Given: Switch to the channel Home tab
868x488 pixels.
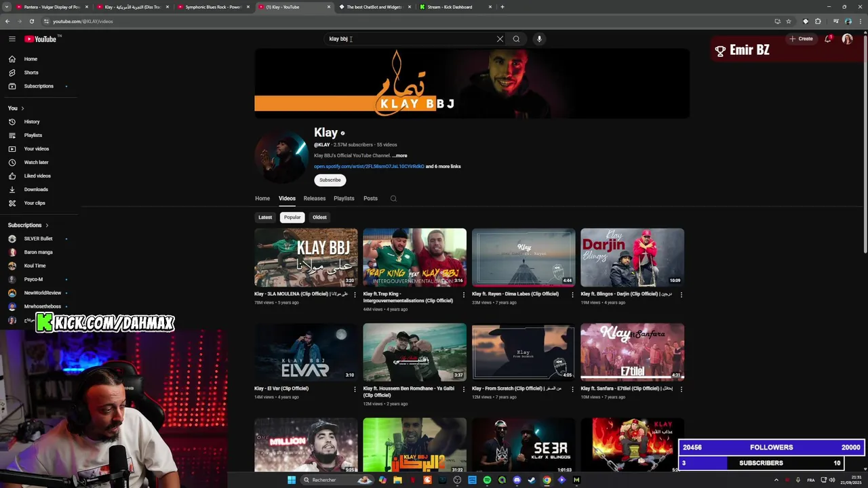Looking at the screenshot, I should tap(262, 199).
